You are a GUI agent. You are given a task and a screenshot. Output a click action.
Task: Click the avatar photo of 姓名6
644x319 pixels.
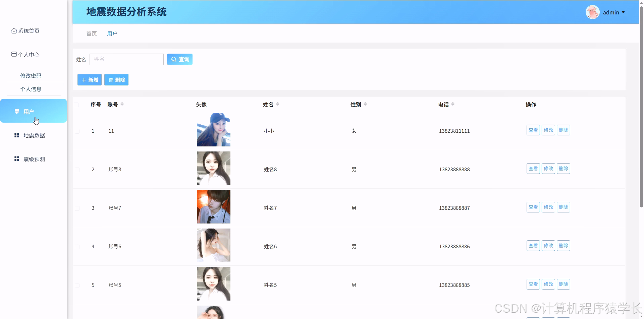coord(214,245)
